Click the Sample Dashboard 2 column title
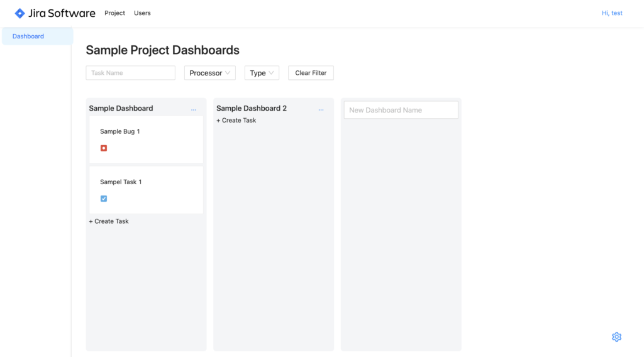Screen dimensions: 644x357 pos(252,108)
